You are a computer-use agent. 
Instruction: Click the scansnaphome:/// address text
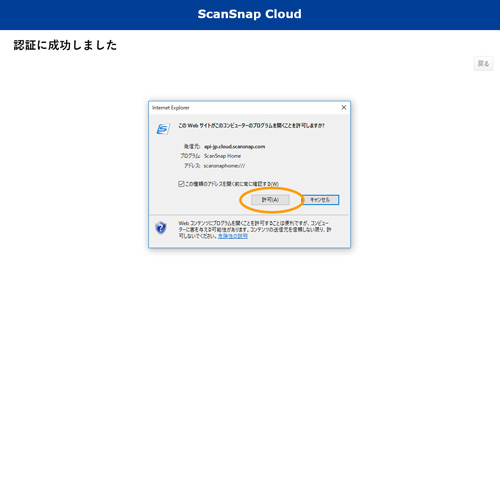pyautogui.click(x=224, y=166)
